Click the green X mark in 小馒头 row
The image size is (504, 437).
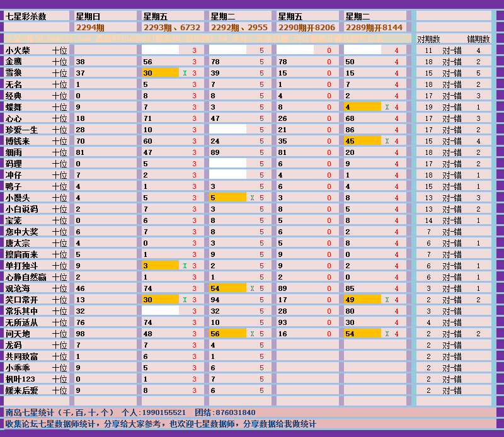click(x=252, y=198)
